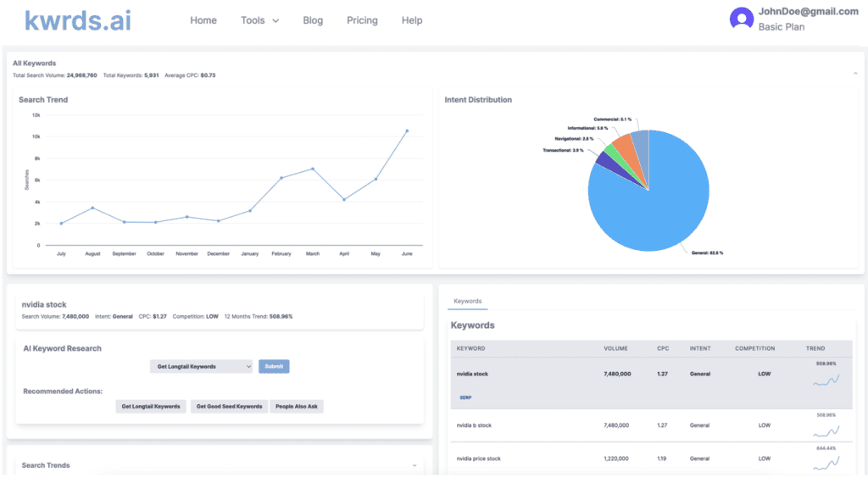Expand the Search Trends section

(x=415, y=465)
